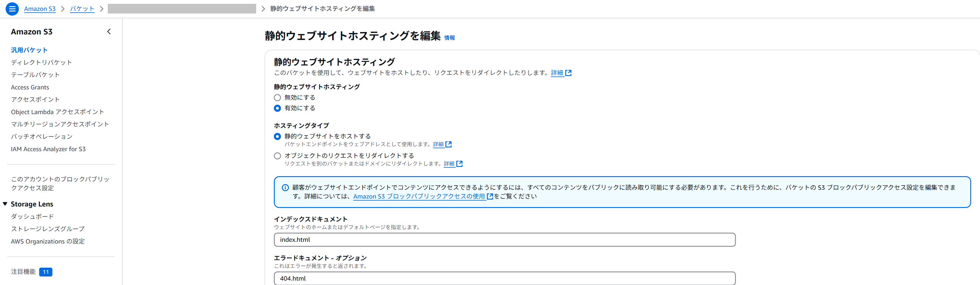Click the grayed-out bucket name breadcrumb
Screen dimensions: 980x285
(182, 9)
